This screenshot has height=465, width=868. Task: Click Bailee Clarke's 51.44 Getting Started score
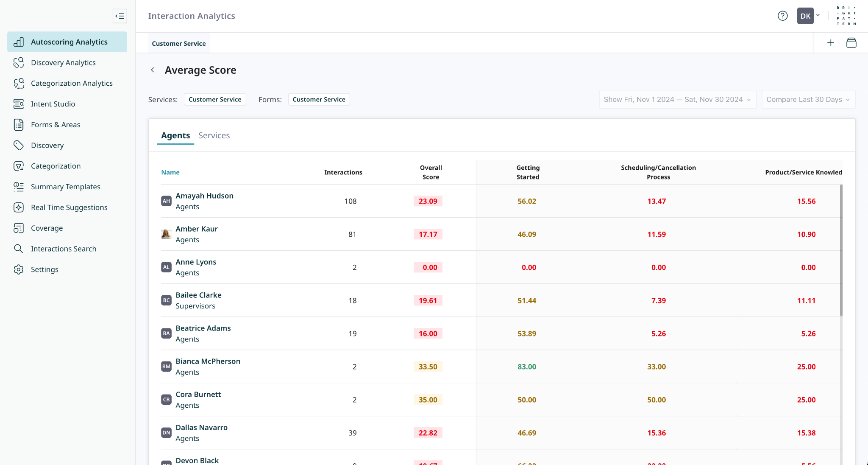pos(527,300)
